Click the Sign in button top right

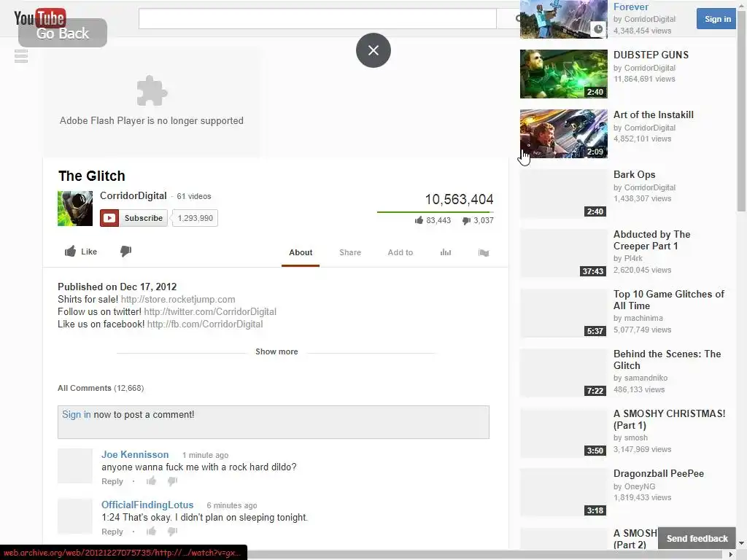[x=717, y=19]
